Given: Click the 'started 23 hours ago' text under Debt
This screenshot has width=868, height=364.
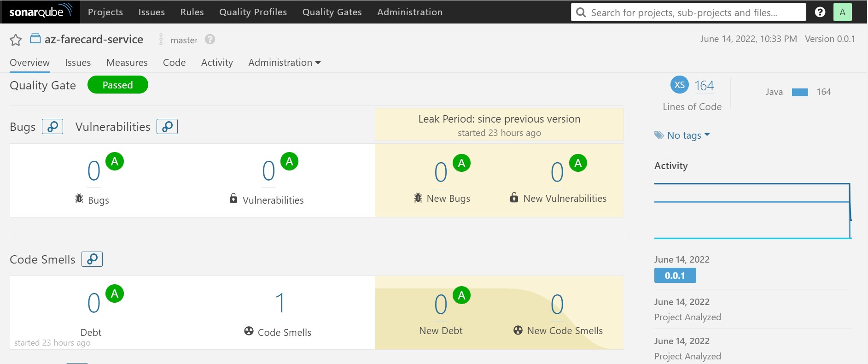Looking at the screenshot, I should tap(52, 343).
